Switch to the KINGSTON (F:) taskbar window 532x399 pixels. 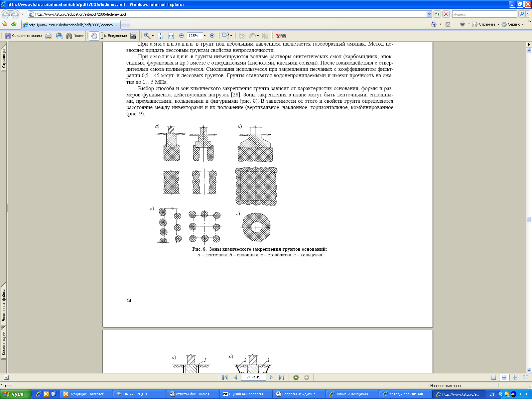pos(140,394)
